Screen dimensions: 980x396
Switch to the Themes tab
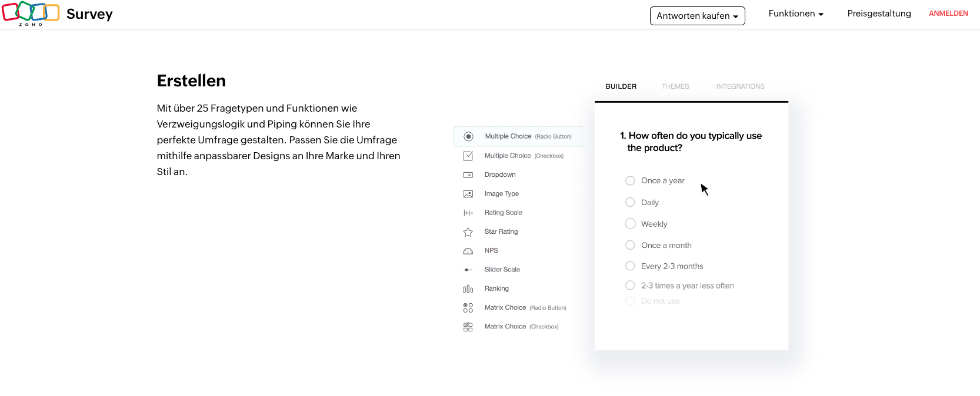pos(675,86)
